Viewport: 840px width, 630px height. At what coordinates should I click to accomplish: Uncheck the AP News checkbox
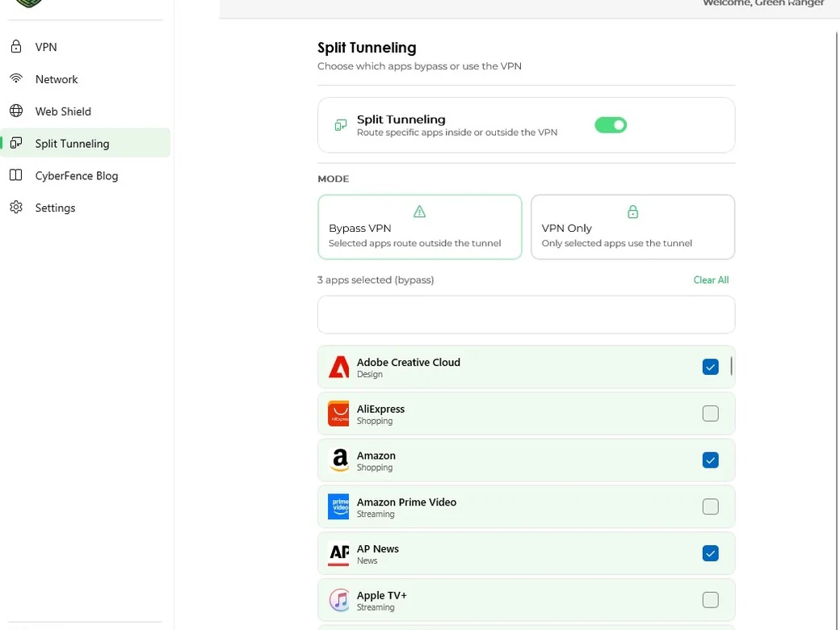(710, 553)
